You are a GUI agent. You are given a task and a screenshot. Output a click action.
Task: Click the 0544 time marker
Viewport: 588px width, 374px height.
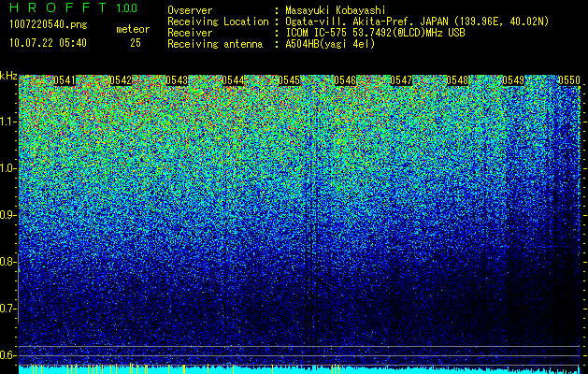tap(234, 80)
